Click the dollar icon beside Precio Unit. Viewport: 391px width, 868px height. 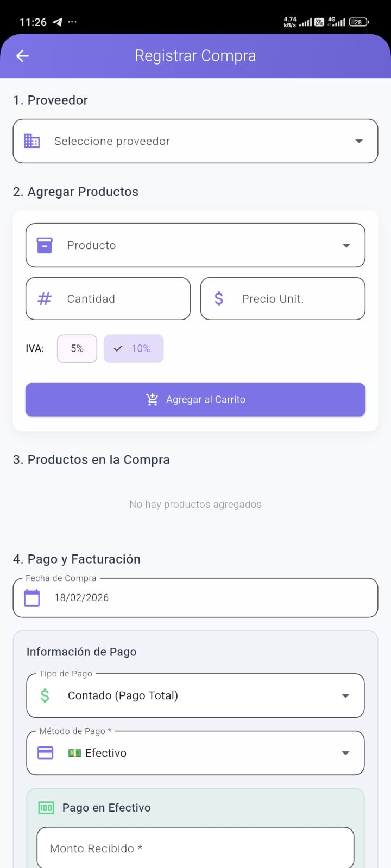click(x=219, y=298)
